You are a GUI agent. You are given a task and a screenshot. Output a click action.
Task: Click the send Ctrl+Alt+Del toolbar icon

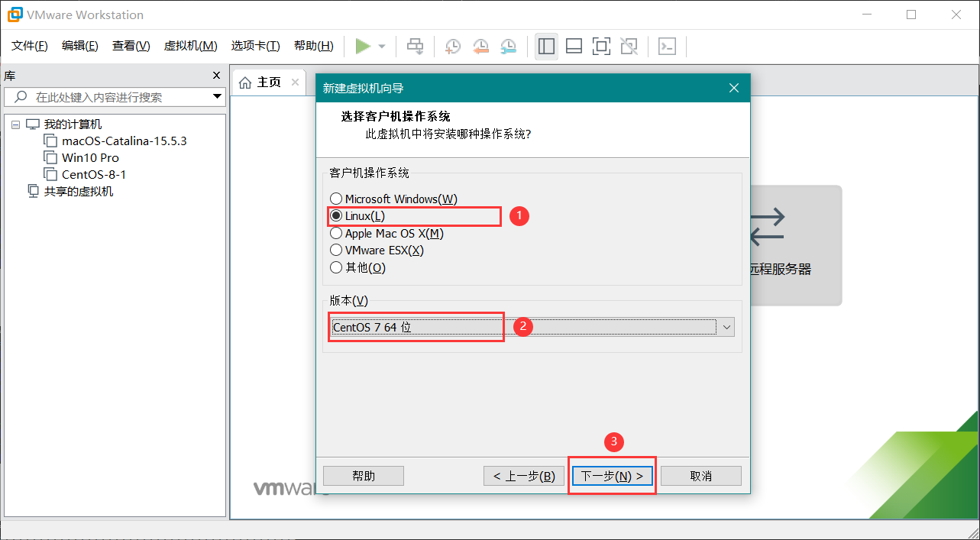point(415,47)
